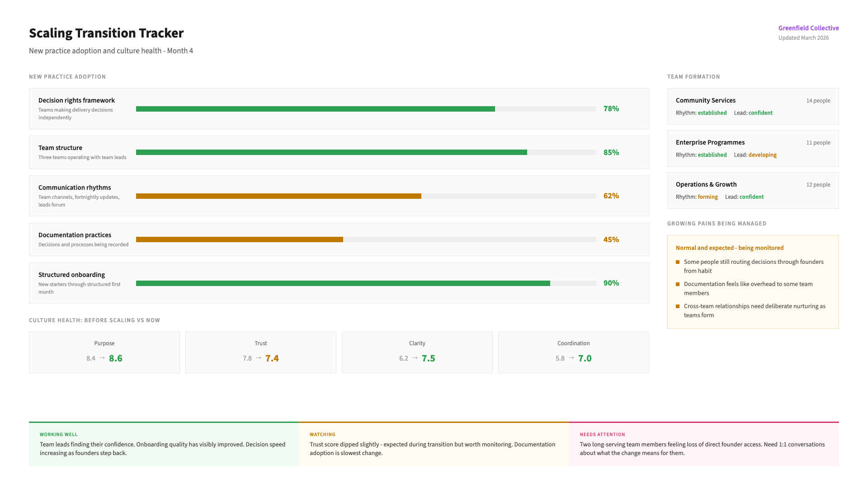Image resolution: width=868 pixels, height=488 pixels.
Task: Click the Purpose culture score card
Action: (104, 352)
